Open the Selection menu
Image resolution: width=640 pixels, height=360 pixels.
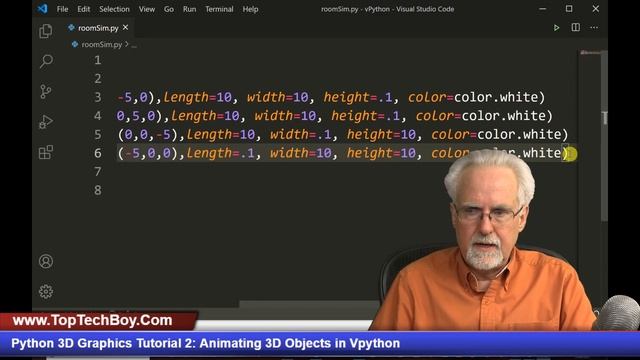(114, 9)
